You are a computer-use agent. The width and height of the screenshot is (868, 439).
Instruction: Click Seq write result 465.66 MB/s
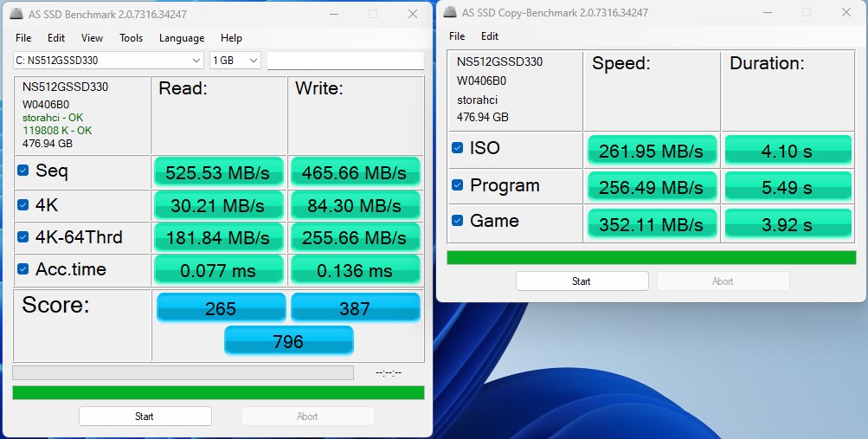355,172
